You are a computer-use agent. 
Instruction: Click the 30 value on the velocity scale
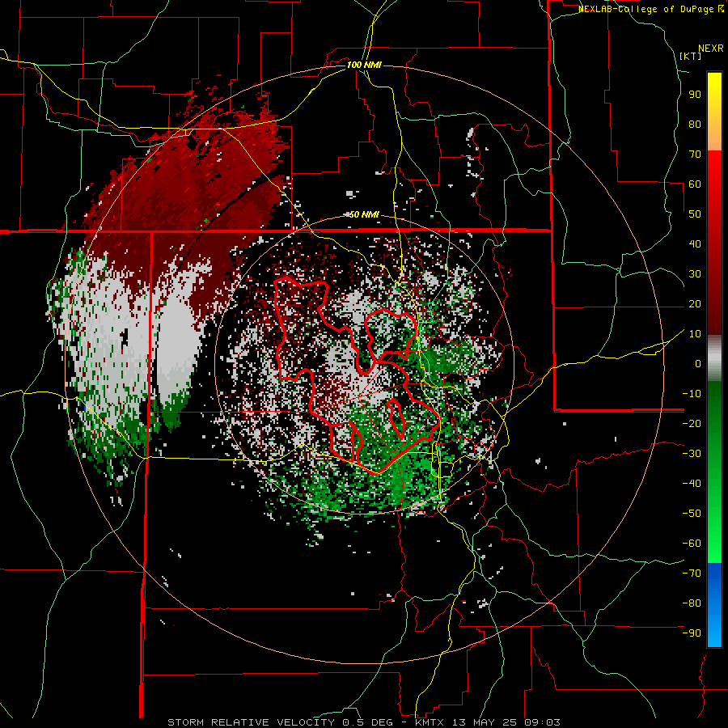point(695,274)
